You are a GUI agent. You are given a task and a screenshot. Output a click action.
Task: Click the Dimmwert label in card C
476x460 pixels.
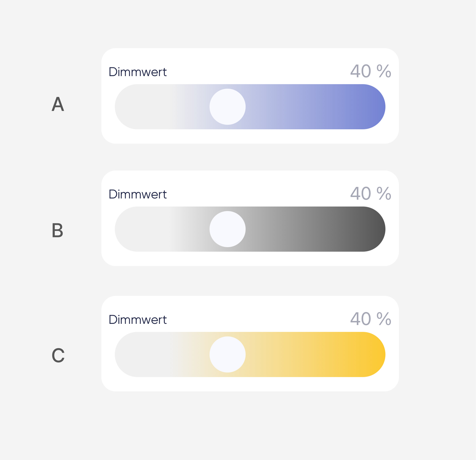tap(137, 320)
